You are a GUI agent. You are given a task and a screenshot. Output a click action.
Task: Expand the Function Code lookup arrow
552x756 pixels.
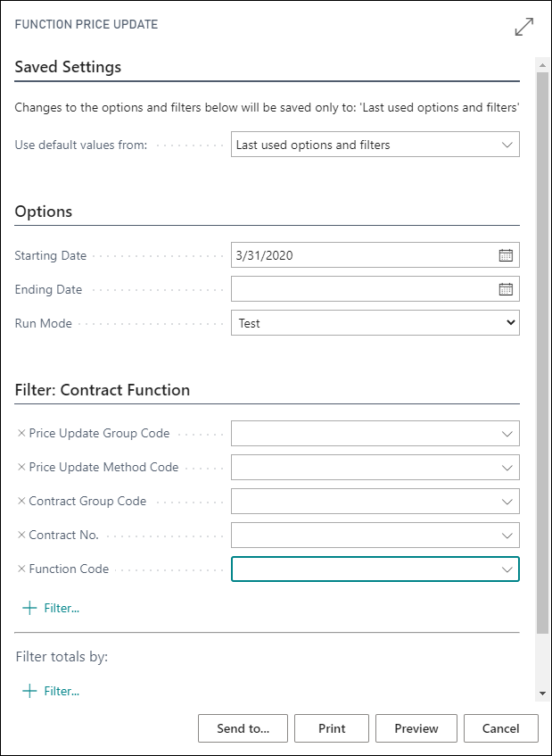(507, 569)
